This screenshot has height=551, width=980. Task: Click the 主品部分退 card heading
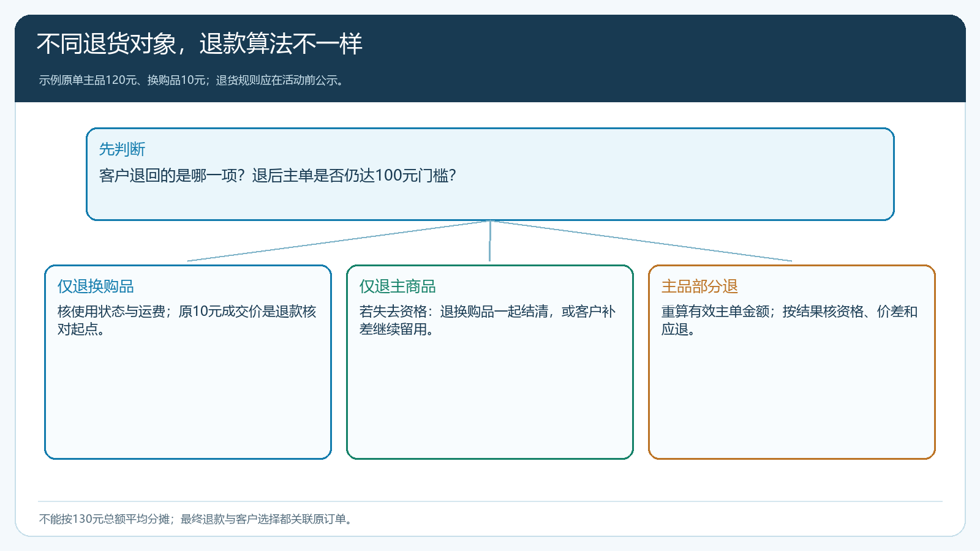pos(699,286)
